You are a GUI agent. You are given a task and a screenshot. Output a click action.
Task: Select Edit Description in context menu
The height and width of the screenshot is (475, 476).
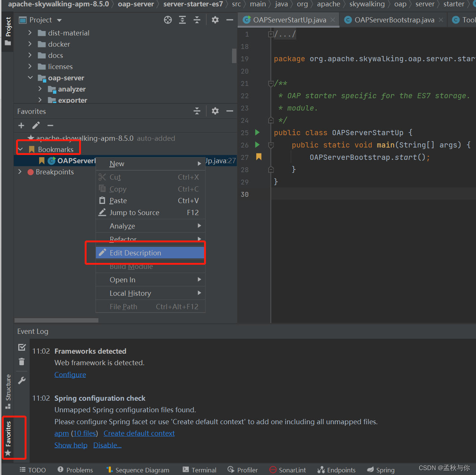[x=135, y=253]
